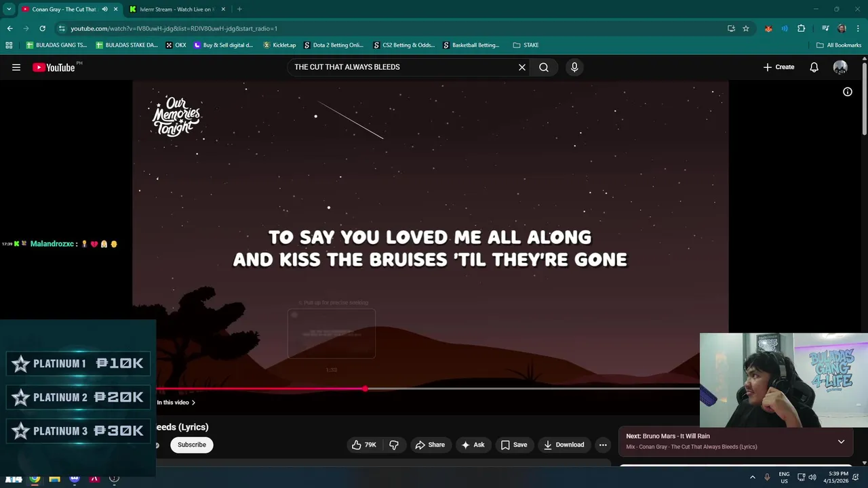This screenshot has width=868, height=488.
Task: Reload the current page
Action: pyautogui.click(x=43, y=28)
